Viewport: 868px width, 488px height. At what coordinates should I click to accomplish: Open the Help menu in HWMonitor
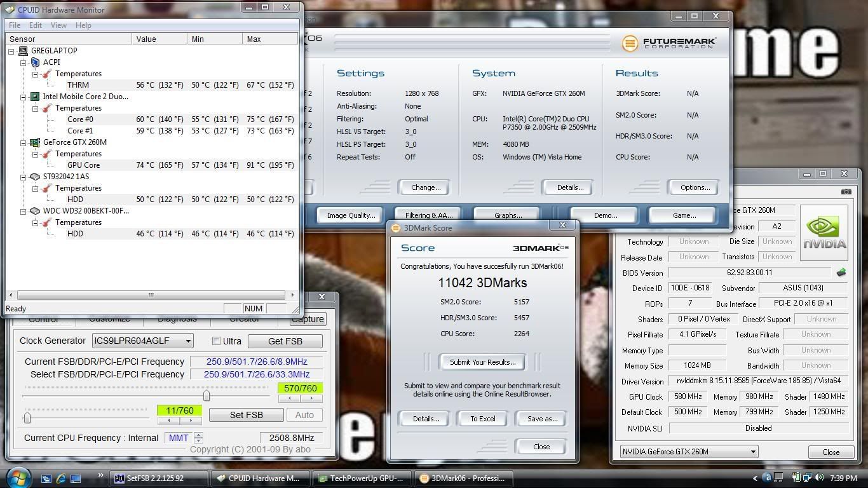tap(83, 25)
